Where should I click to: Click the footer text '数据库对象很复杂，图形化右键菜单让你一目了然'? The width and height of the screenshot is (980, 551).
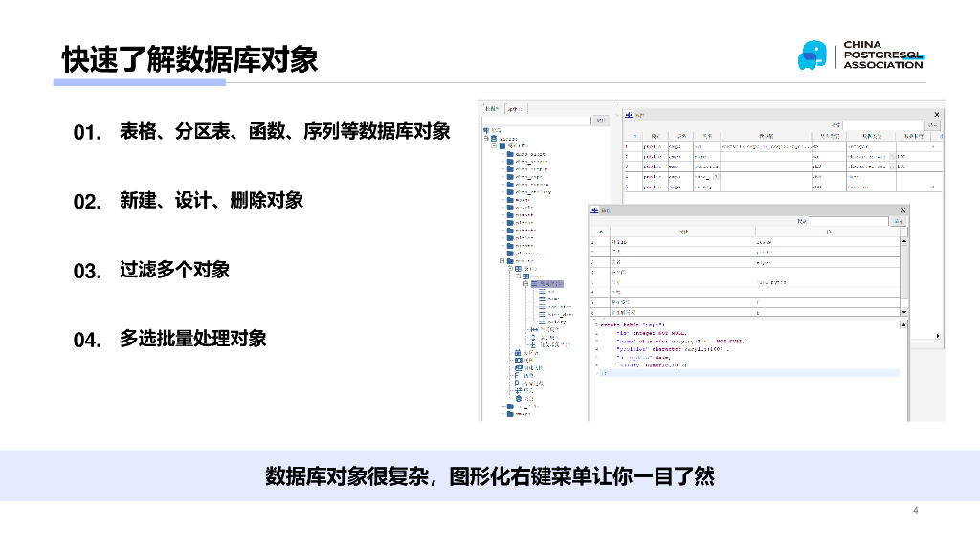[490, 476]
